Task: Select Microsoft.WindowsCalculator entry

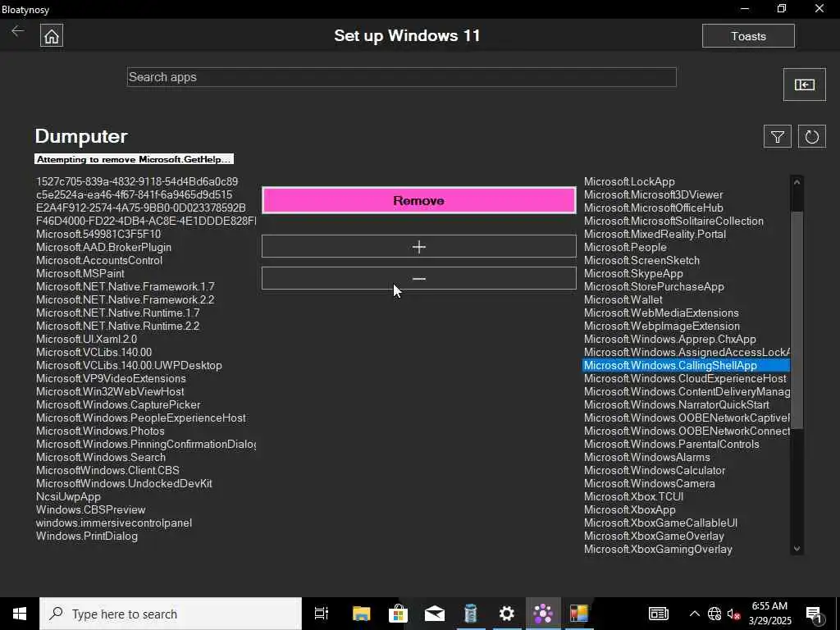Action: [x=655, y=470]
